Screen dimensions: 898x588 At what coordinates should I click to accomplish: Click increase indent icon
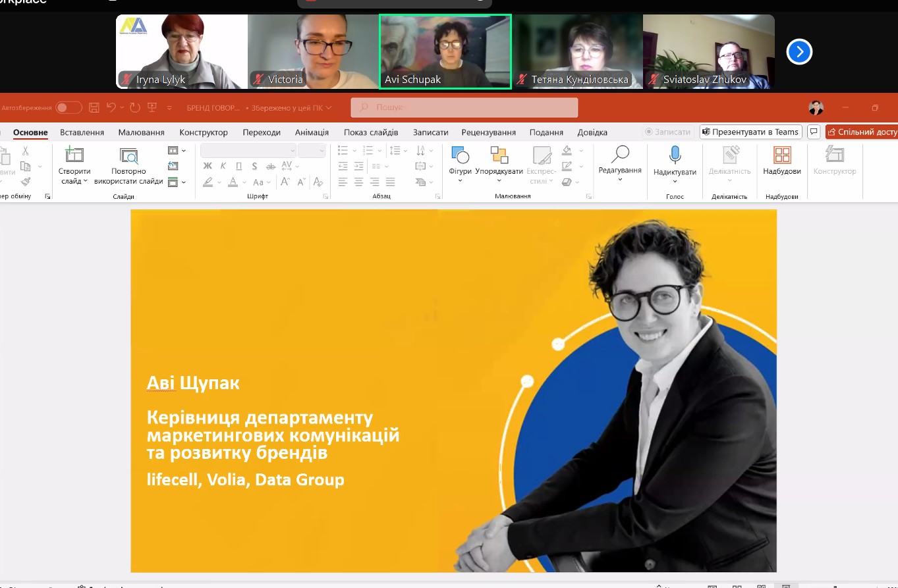[x=359, y=166]
